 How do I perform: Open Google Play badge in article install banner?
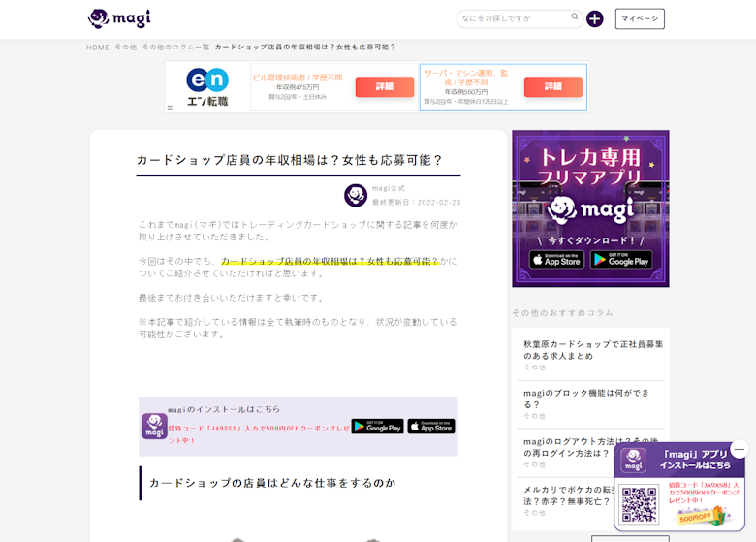click(x=377, y=426)
